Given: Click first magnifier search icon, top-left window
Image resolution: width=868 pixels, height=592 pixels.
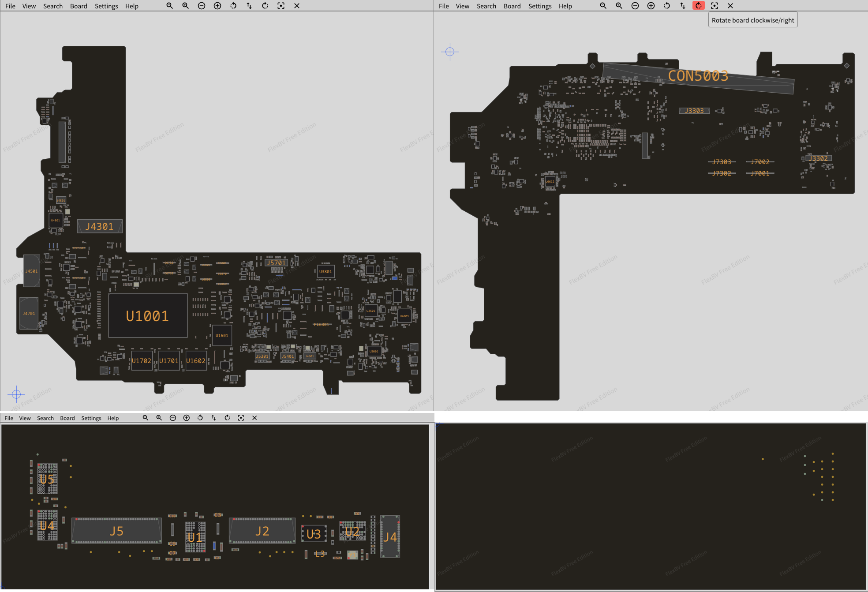Looking at the screenshot, I should [x=170, y=6].
